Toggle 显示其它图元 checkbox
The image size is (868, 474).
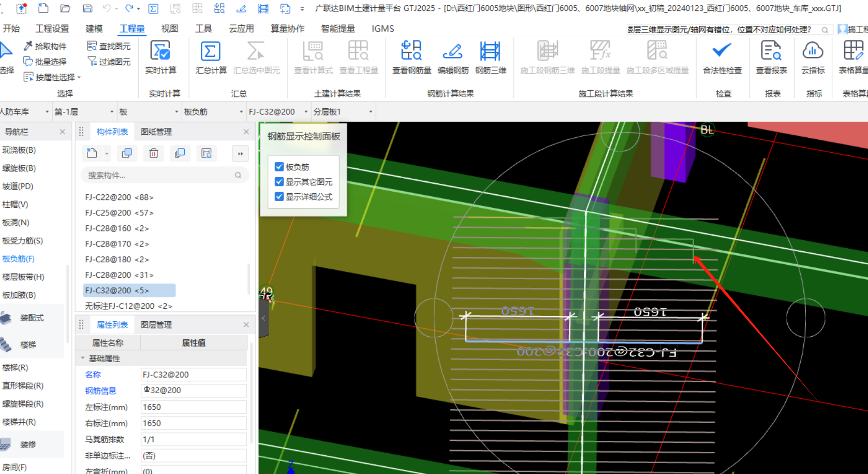(279, 182)
